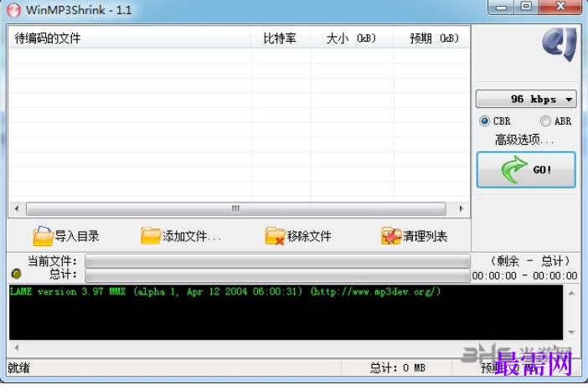Click the 导入目录 button label
Image resolution: width=588 pixels, height=390 pixels.
click(x=77, y=236)
